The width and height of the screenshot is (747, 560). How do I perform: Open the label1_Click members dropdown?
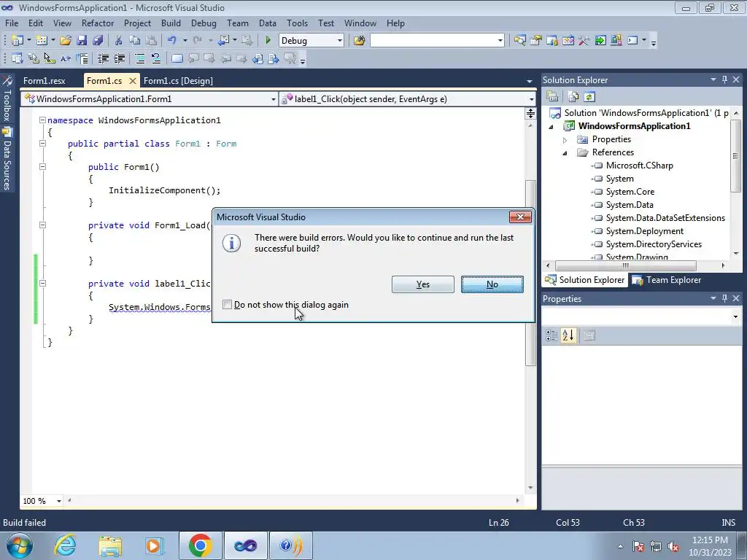tap(531, 99)
